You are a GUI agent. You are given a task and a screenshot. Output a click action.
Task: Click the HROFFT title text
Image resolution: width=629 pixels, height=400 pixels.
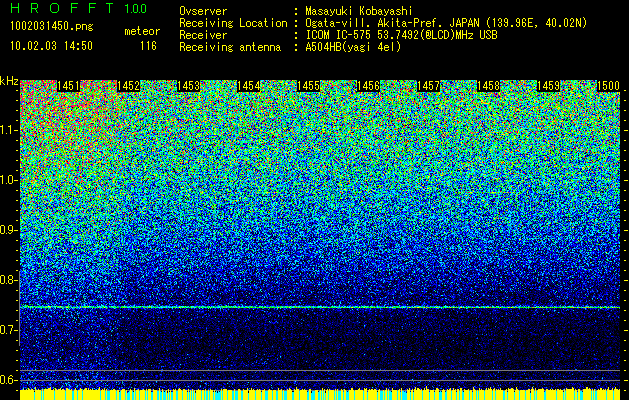point(62,8)
